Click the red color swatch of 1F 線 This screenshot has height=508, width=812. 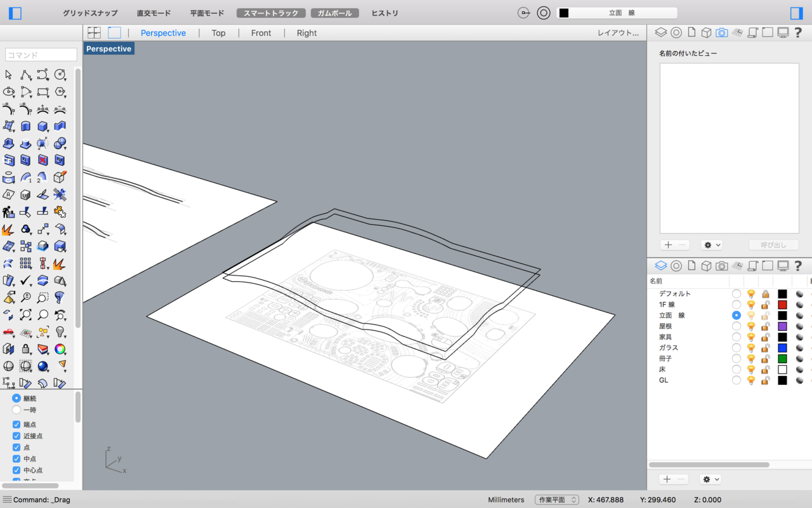pyautogui.click(x=782, y=304)
